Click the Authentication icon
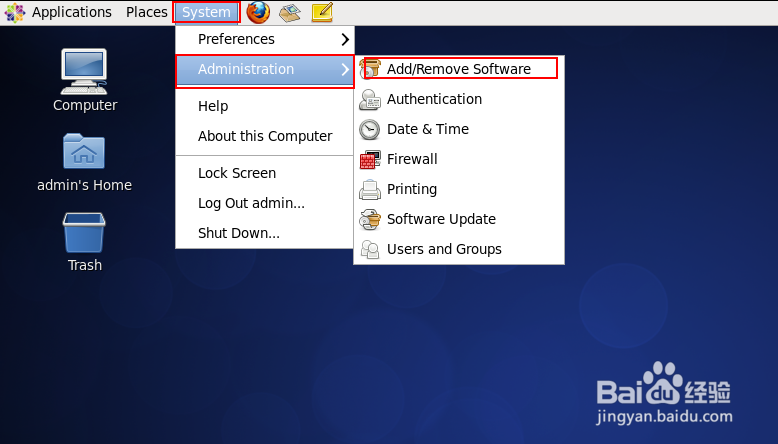This screenshot has height=444, width=778. pos(370,99)
